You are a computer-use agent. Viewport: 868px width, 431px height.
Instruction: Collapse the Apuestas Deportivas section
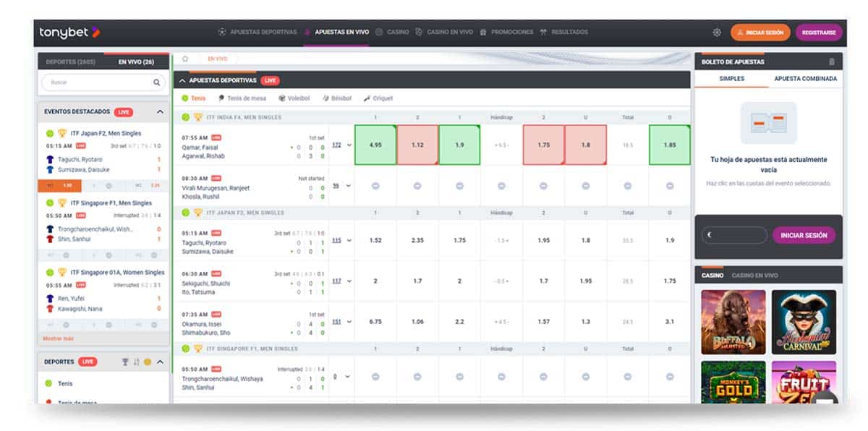(x=182, y=80)
